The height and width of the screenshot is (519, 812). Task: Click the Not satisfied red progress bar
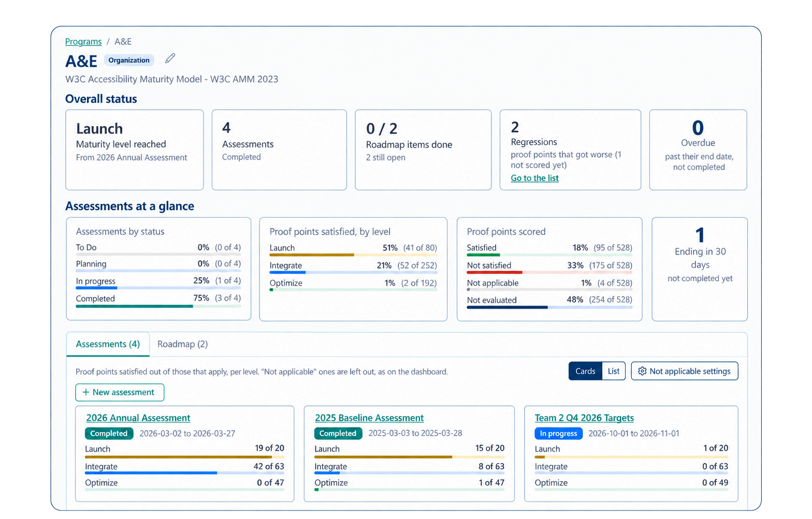click(x=549, y=272)
